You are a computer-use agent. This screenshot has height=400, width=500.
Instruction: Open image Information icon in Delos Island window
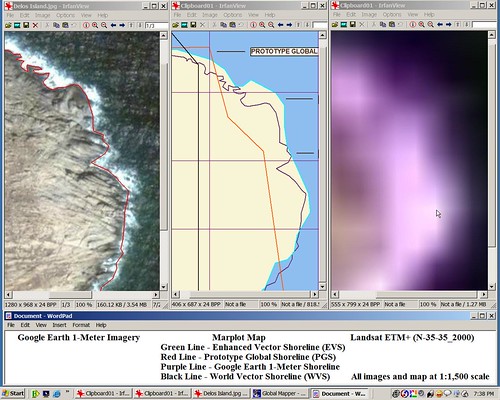coord(86,25)
